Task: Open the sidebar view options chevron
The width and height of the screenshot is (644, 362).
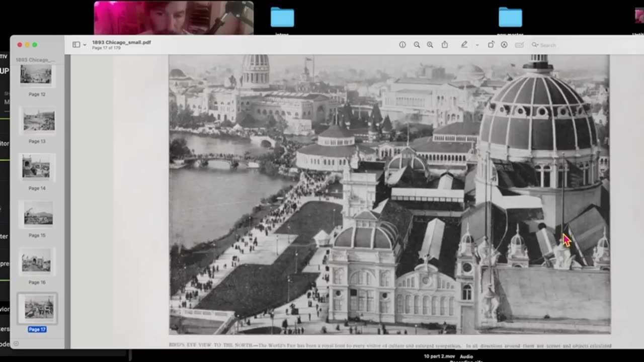Action: [85, 45]
